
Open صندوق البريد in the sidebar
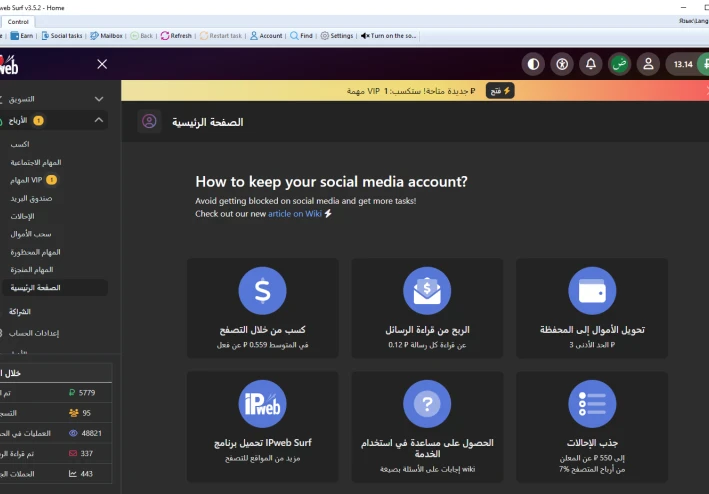tap(31, 198)
